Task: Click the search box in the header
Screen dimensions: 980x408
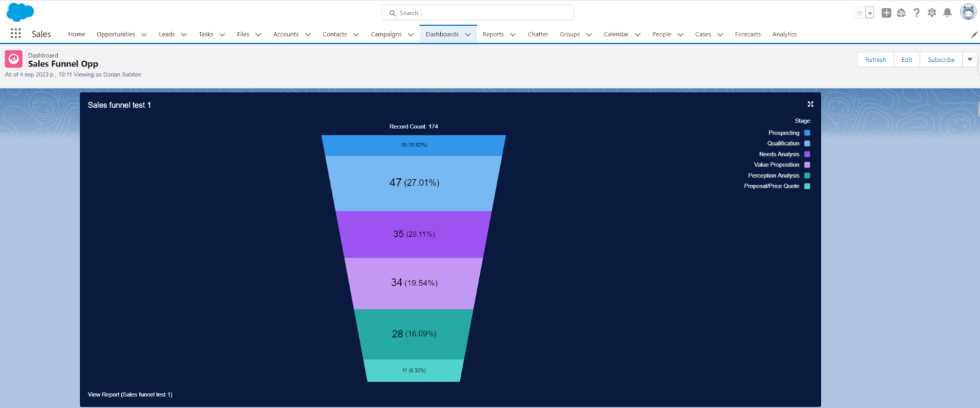Action: [477, 11]
